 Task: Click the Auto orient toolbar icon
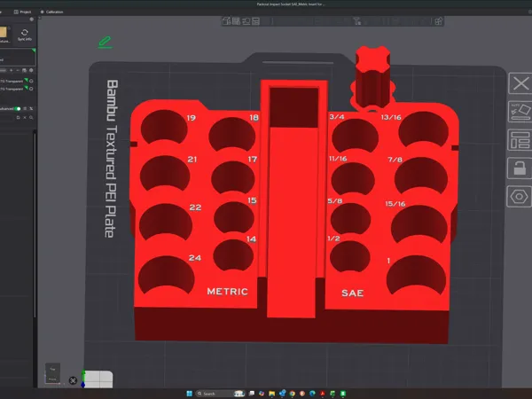(246, 21)
